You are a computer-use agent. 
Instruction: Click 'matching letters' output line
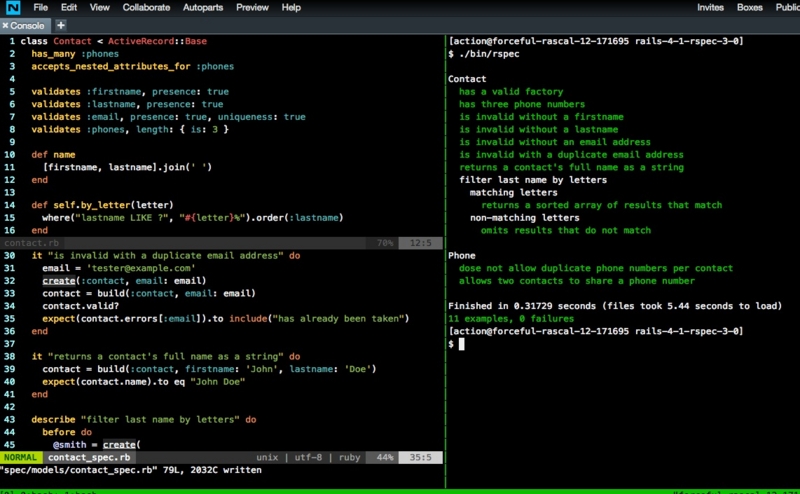[513, 192]
